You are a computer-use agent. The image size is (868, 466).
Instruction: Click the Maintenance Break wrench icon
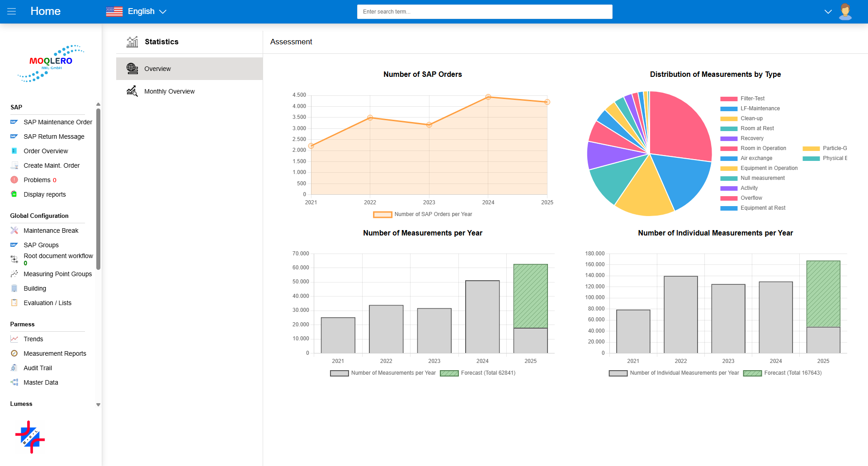[14, 231]
